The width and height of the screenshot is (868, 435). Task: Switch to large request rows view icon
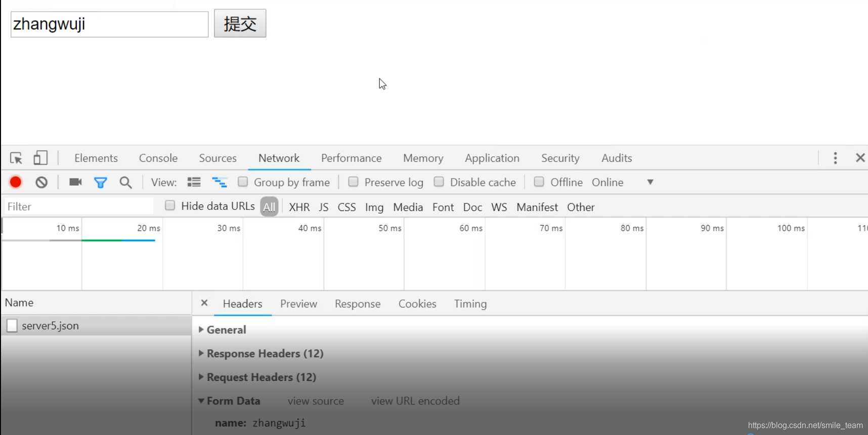pyautogui.click(x=194, y=182)
